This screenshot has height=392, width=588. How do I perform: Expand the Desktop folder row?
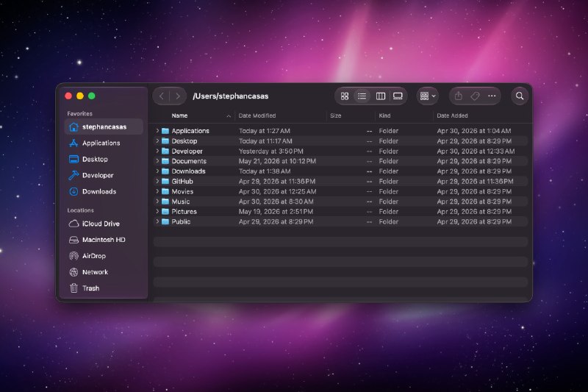click(157, 140)
